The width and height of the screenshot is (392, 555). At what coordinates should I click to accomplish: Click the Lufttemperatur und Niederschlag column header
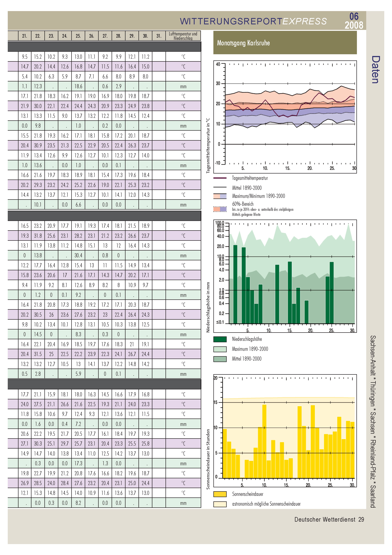(183, 36)
